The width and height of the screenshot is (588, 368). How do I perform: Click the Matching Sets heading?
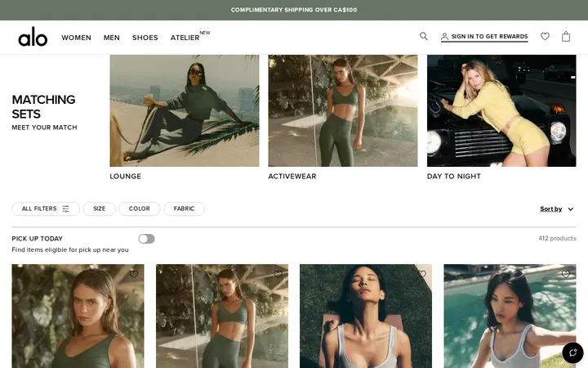[43, 106]
